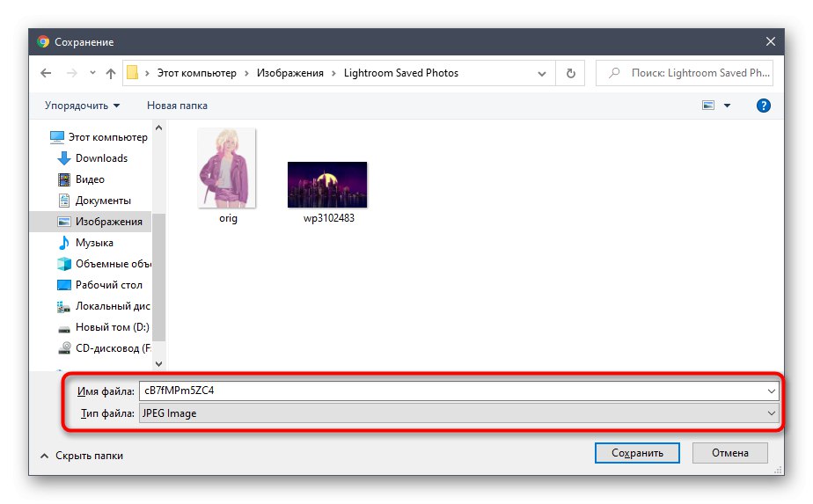
Task: Click the Документы document icon
Action: coord(63,201)
